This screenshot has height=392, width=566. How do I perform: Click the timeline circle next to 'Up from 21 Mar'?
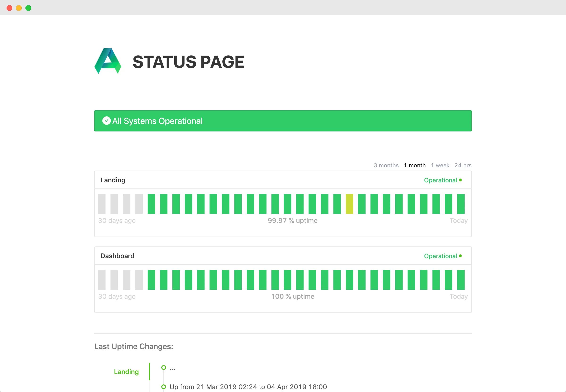click(163, 387)
